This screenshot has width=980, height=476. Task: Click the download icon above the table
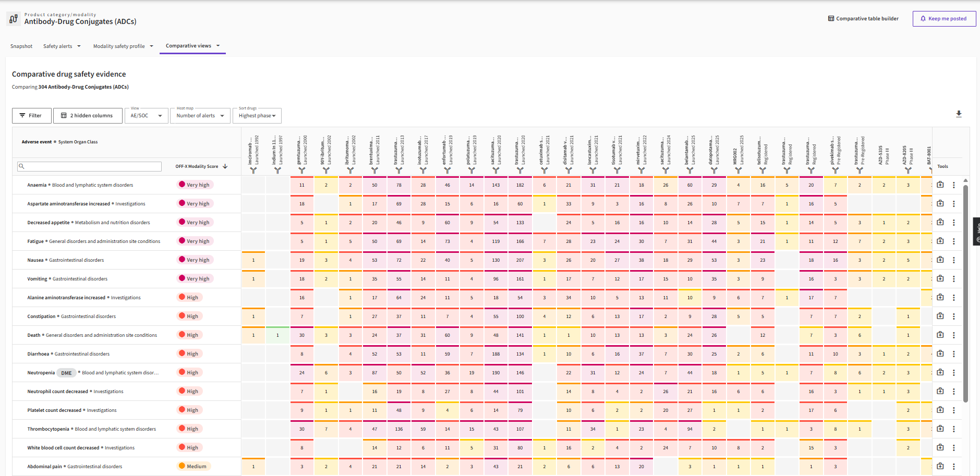pos(959,114)
